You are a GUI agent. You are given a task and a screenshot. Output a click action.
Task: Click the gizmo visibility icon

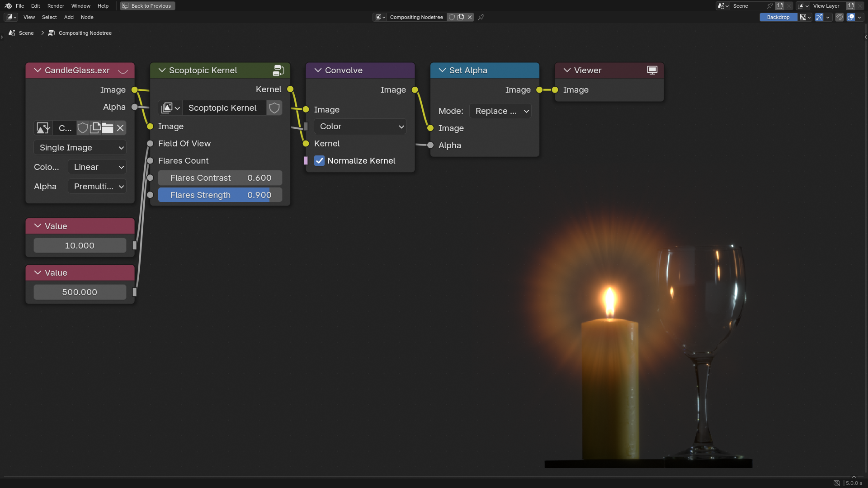click(x=819, y=17)
